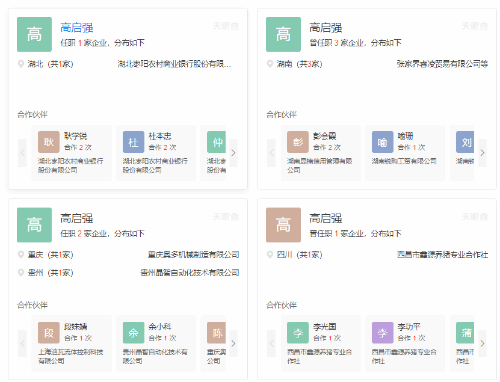500x382 pixels.
Task: Select the blue 刘 partner avatar
Action: [465, 142]
